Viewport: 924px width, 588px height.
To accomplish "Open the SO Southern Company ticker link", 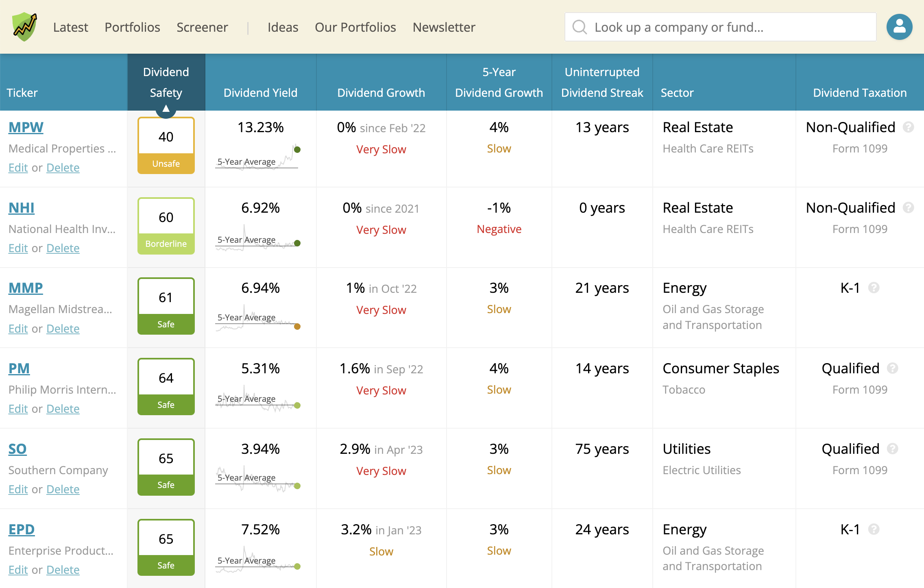I will click(17, 449).
